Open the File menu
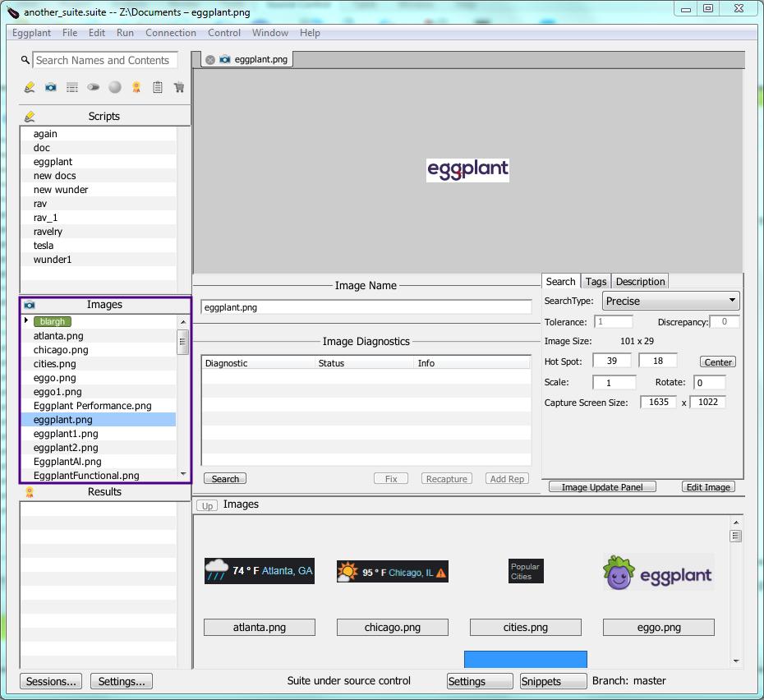This screenshot has height=700, width=764. click(70, 33)
